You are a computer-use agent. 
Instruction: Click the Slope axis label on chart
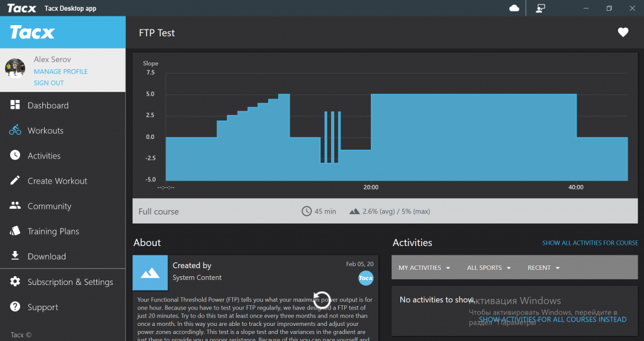coord(150,63)
